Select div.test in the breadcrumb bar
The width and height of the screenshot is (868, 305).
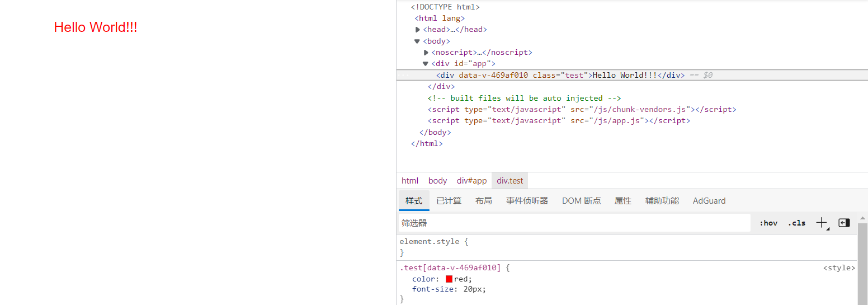point(510,181)
